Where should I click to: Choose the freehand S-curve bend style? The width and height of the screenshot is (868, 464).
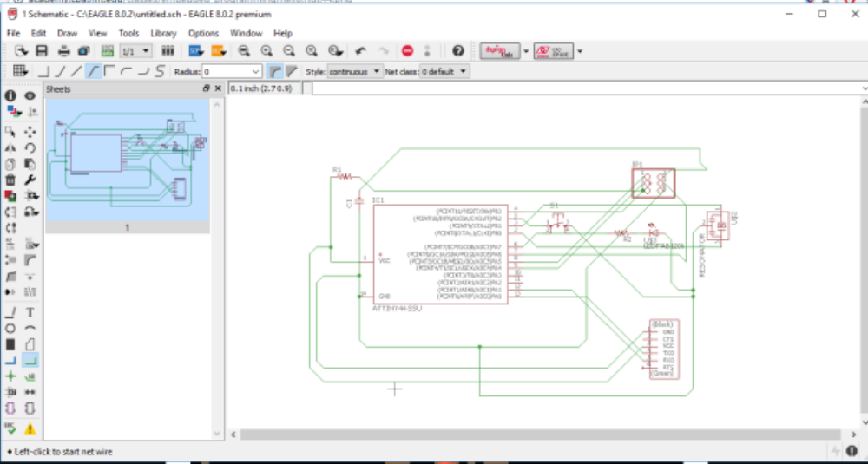pos(160,71)
